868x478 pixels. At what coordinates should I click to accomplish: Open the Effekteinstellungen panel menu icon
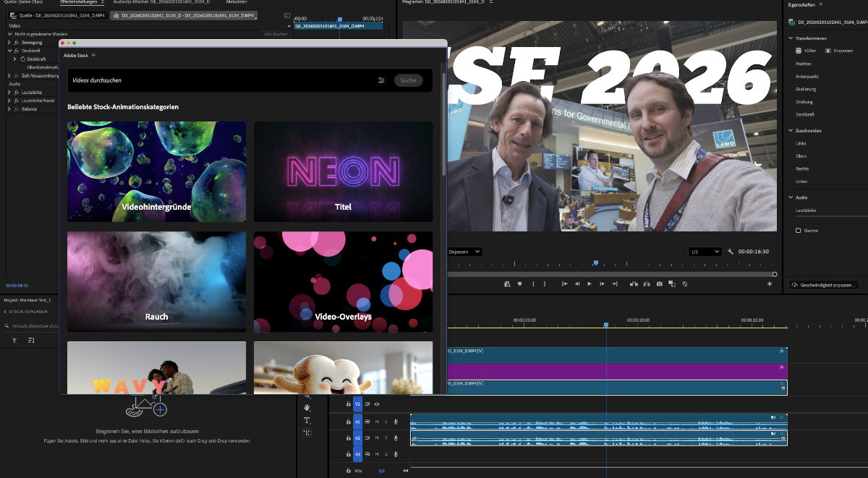click(x=102, y=2)
